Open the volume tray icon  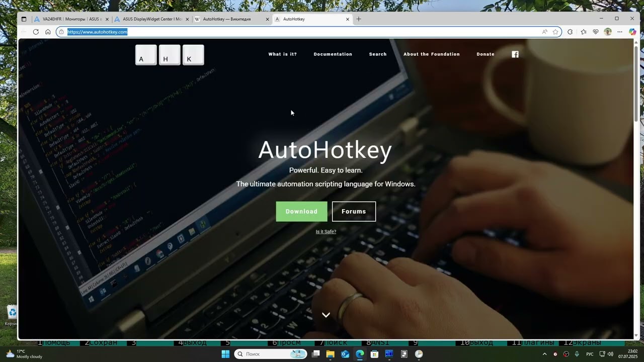coord(610,354)
